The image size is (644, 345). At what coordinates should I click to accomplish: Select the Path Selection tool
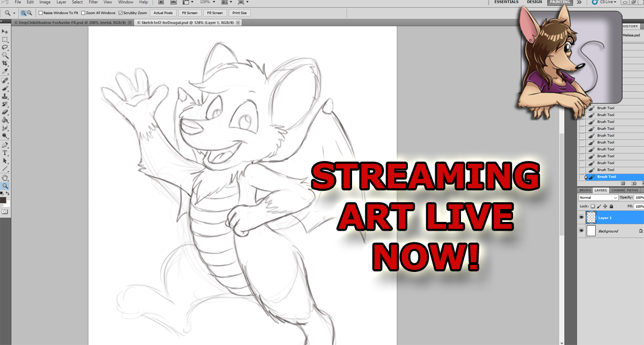[5, 161]
